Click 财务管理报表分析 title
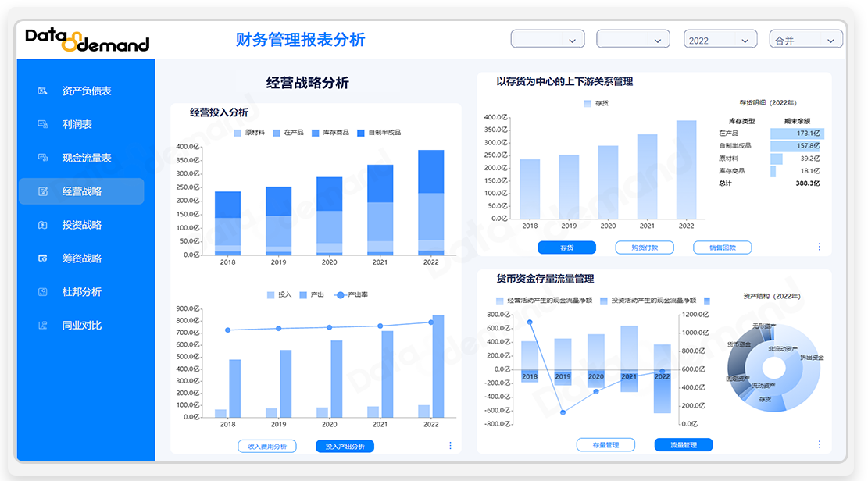Image resolution: width=868 pixels, height=481 pixels. pyautogui.click(x=300, y=40)
